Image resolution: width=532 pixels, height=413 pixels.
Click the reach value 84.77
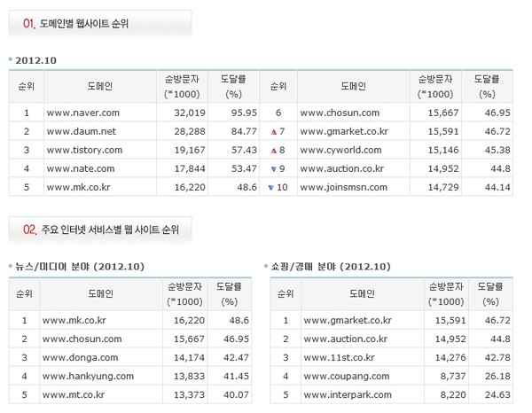pos(244,131)
